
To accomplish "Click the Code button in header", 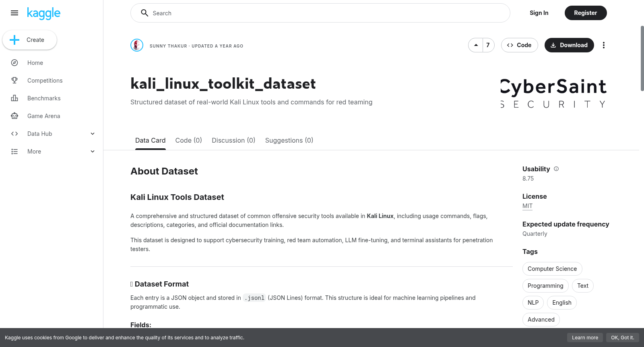I will coord(519,45).
